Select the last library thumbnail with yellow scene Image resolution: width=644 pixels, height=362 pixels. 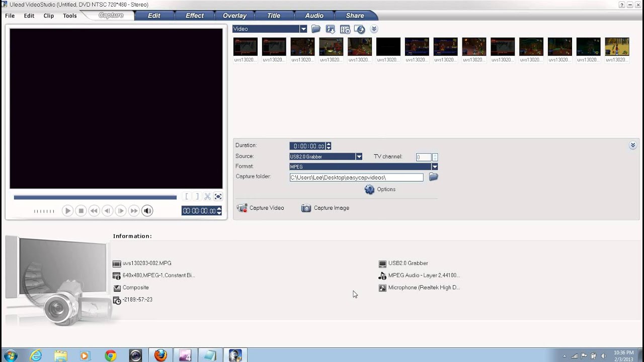click(617, 47)
